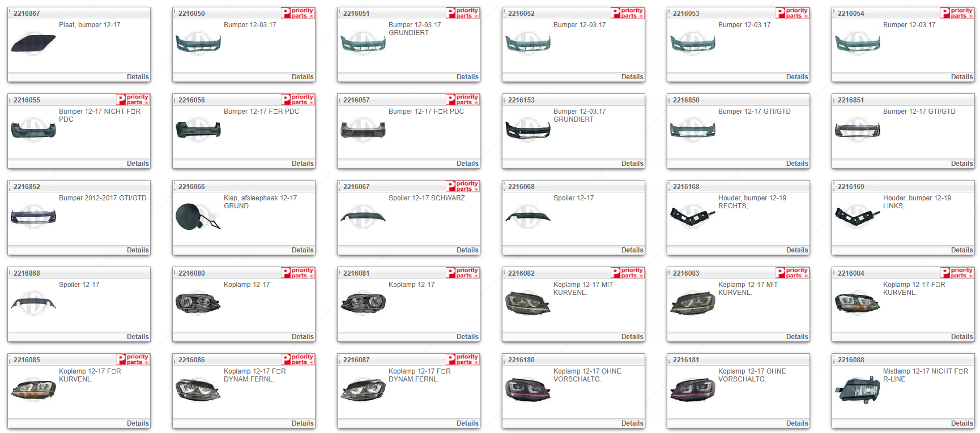The image size is (980, 433).
Task: Open Details for part 2216153
Action: [x=632, y=164]
